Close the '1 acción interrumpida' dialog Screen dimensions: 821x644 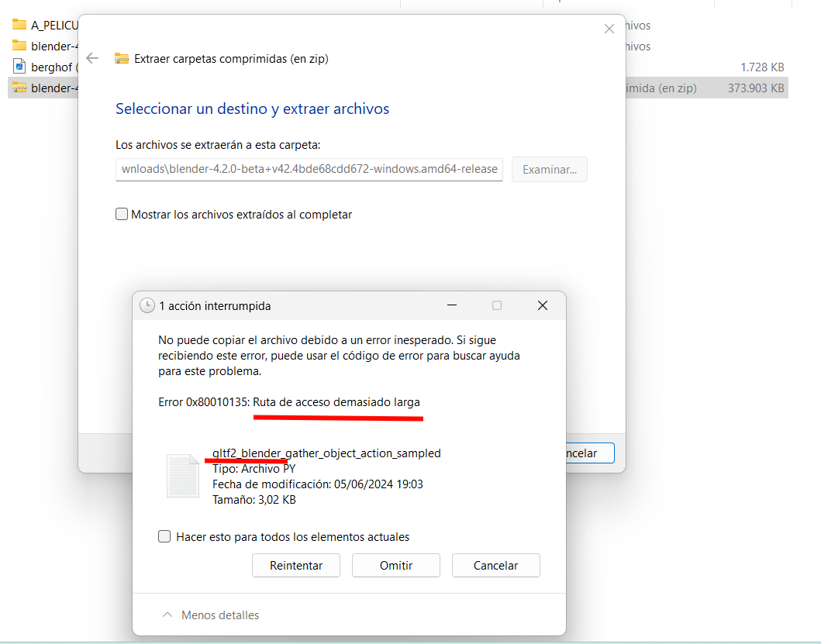pyautogui.click(x=543, y=306)
